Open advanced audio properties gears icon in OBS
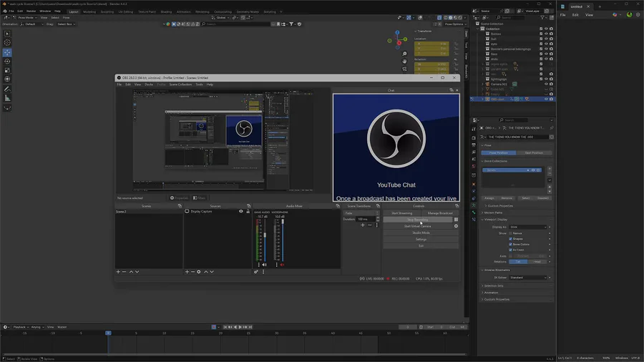The image size is (644, 362). 256,272
